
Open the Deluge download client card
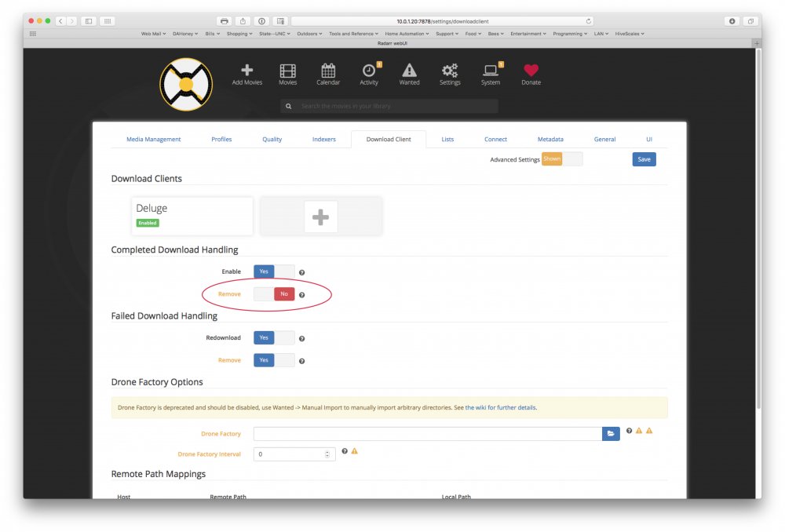(192, 216)
